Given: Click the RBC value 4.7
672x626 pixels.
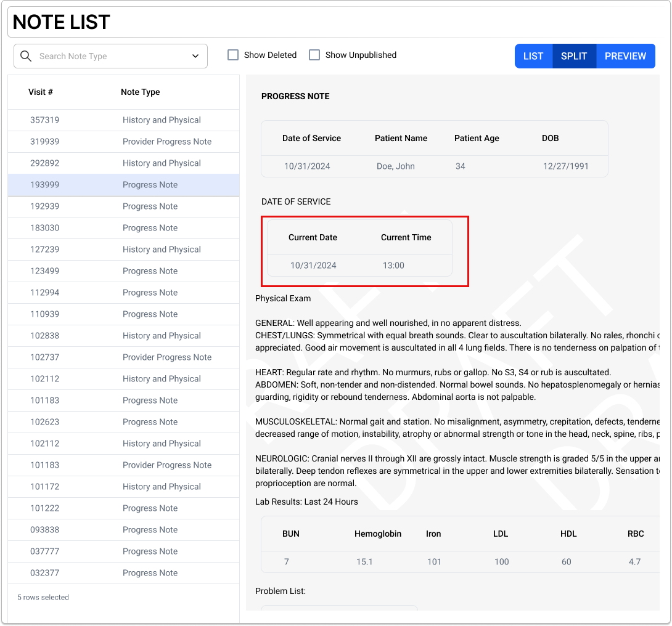Looking at the screenshot, I should tap(635, 562).
